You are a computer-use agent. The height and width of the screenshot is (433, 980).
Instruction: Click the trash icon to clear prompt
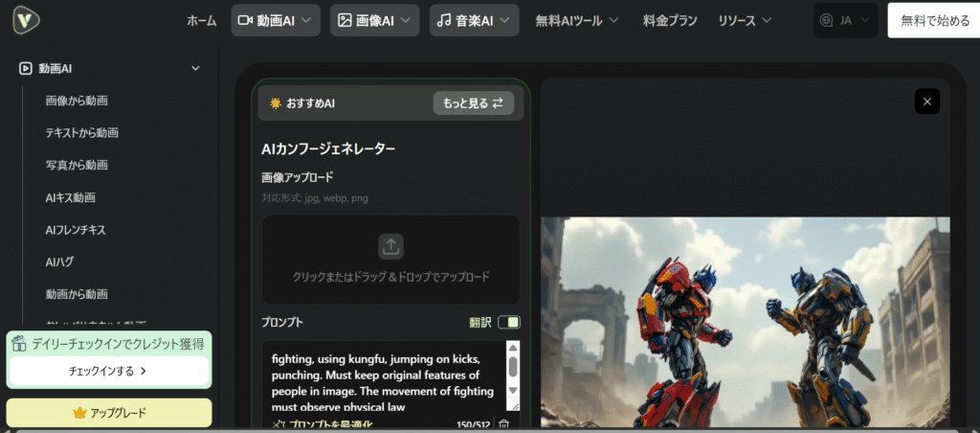point(503,425)
